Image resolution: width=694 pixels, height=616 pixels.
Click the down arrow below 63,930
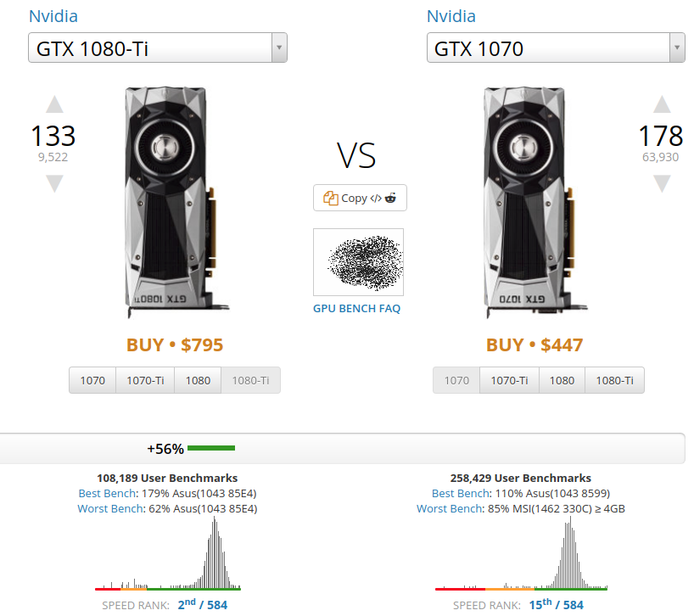click(662, 183)
